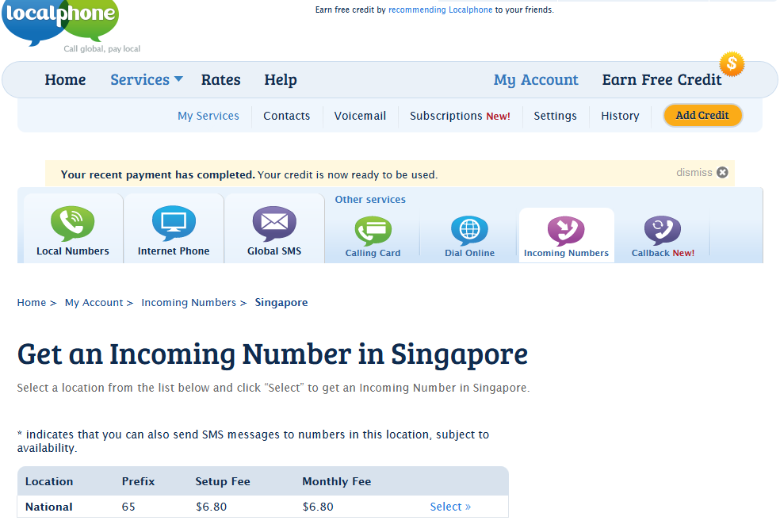This screenshot has width=780, height=532.
Task: Go to the Home page
Action: [65, 79]
